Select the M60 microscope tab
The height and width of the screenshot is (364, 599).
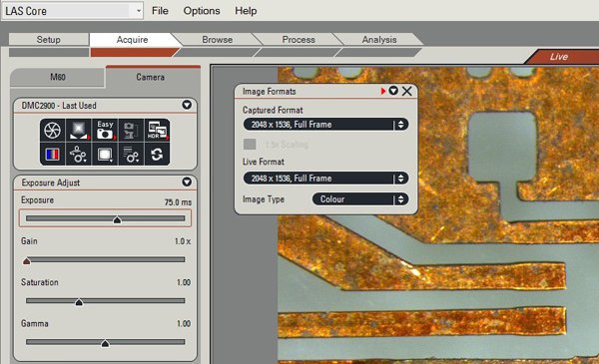click(x=58, y=77)
